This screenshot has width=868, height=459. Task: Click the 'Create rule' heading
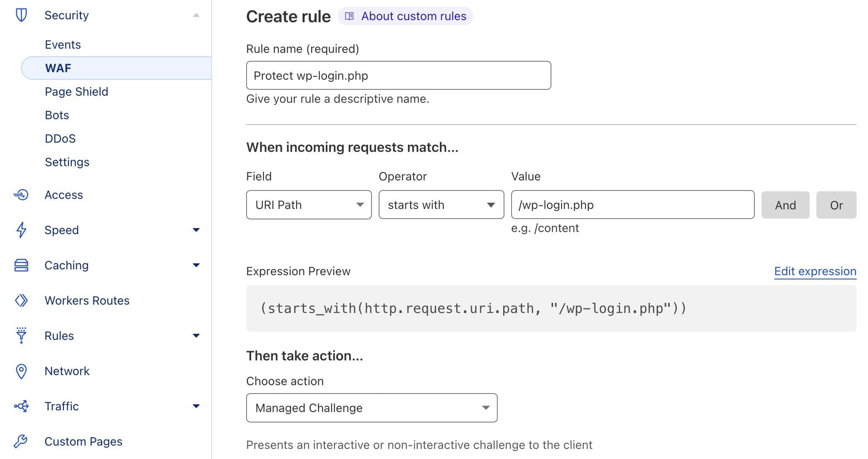coord(288,16)
